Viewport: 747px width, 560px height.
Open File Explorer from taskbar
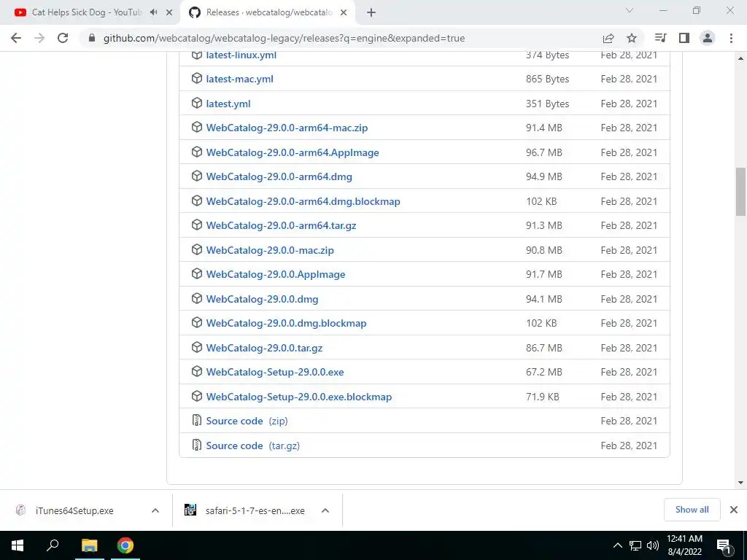(x=89, y=545)
